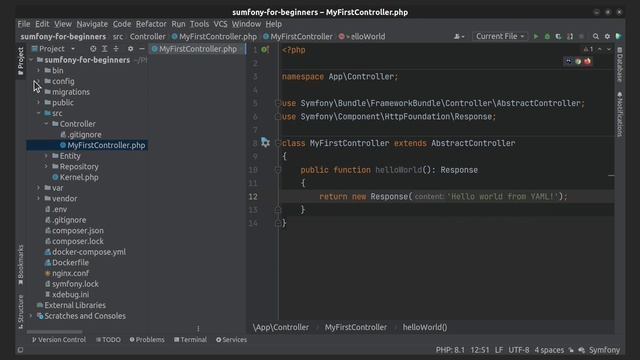Open the VCS menu
The height and width of the screenshot is (360, 640).
coord(220,24)
